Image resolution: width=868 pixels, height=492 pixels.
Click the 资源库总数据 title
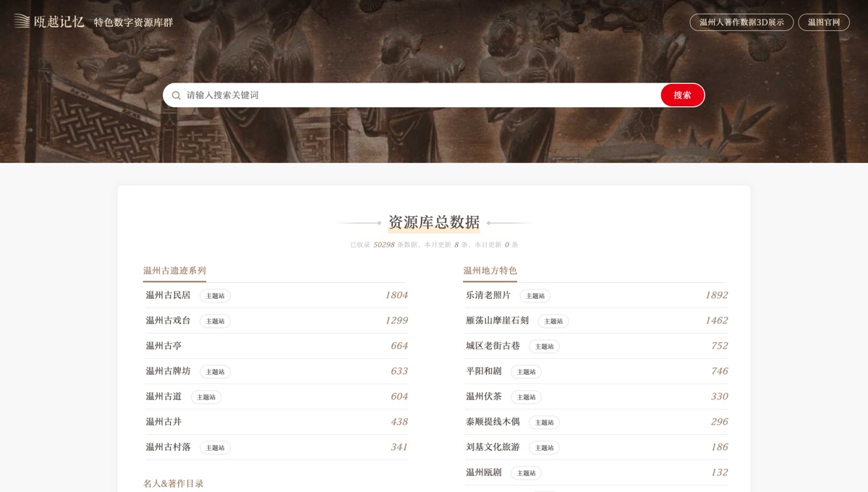[434, 222]
